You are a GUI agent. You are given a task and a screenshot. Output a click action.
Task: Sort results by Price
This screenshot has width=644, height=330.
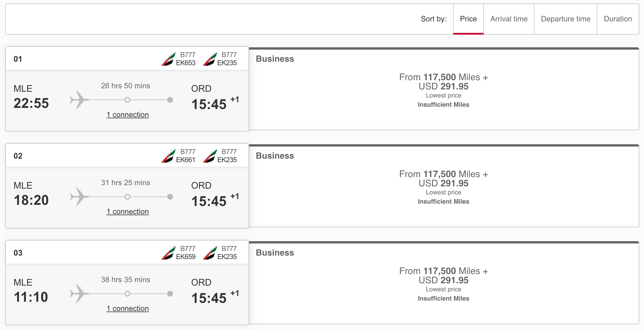pyautogui.click(x=468, y=19)
